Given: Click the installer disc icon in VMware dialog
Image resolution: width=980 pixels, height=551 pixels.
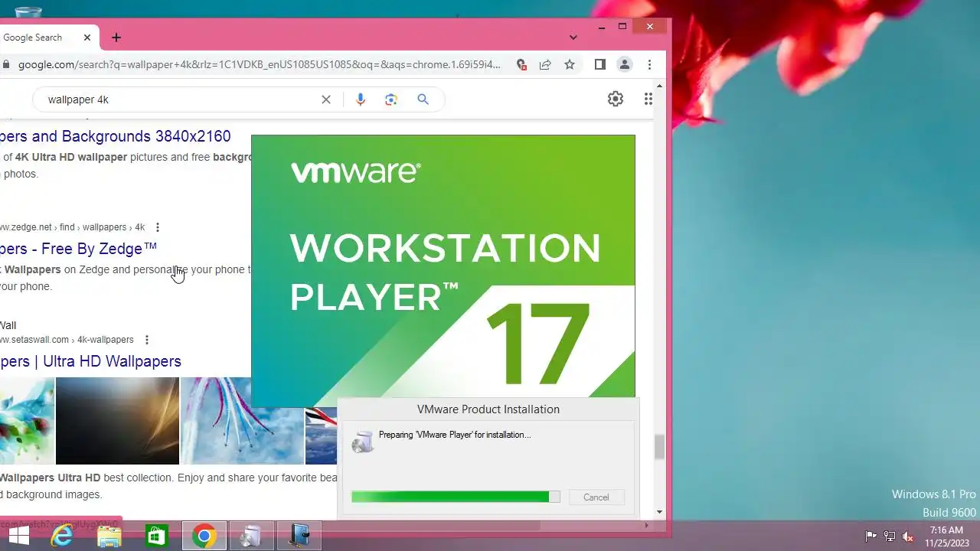Looking at the screenshot, I should pyautogui.click(x=363, y=442).
